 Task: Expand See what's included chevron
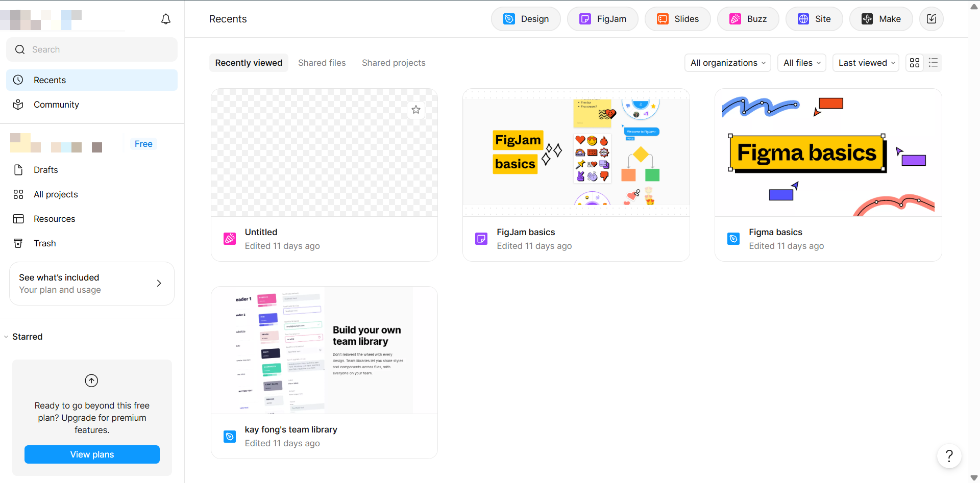pos(159,283)
